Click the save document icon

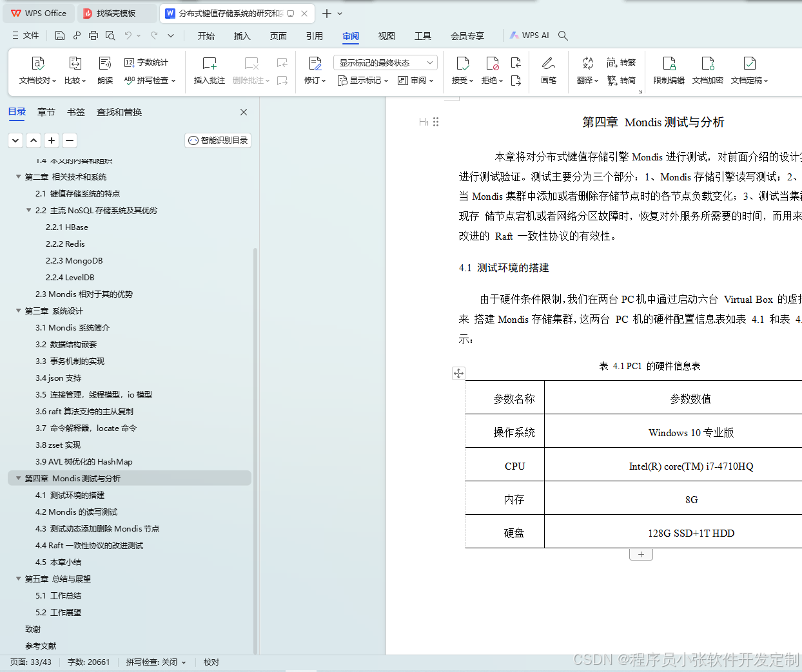tap(60, 35)
